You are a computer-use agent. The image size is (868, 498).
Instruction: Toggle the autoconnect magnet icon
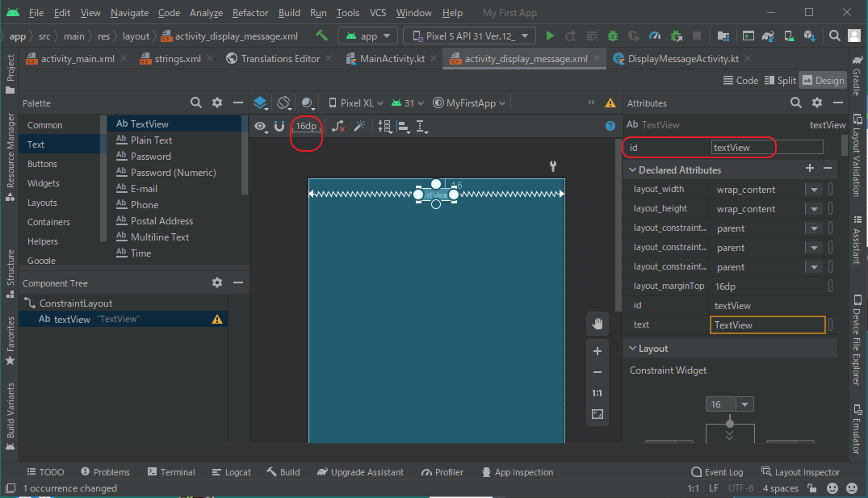point(279,126)
